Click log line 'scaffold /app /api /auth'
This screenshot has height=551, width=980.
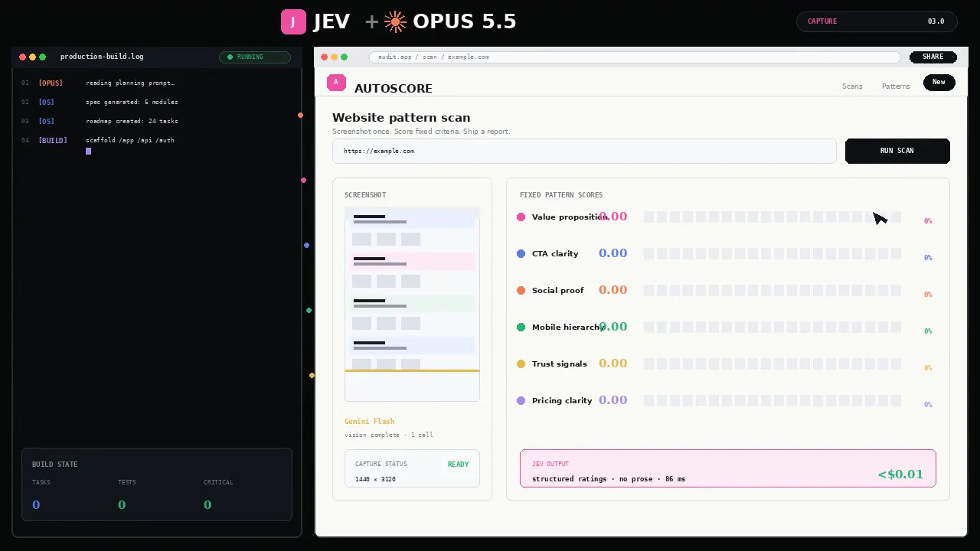(130, 140)
